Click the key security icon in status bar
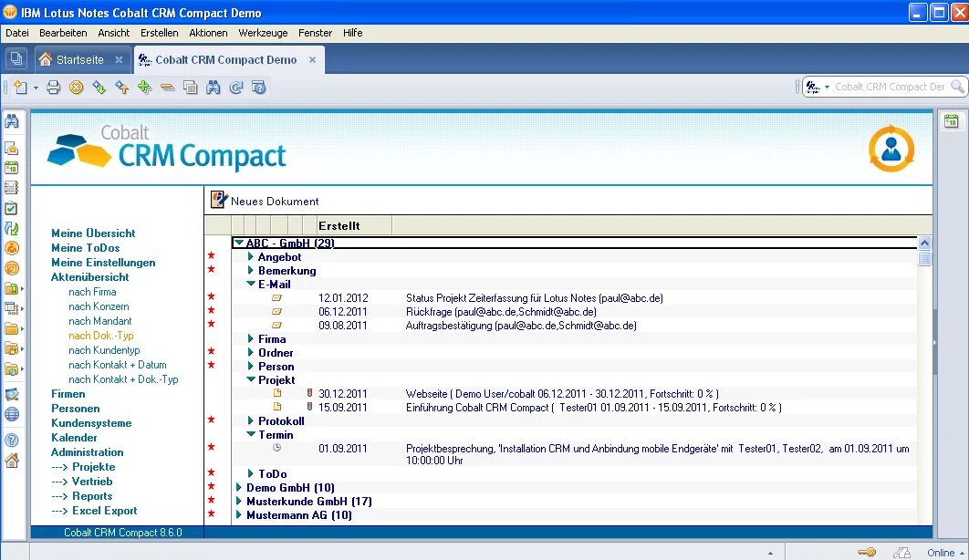The image size is (969, 560). click(867, 552)
